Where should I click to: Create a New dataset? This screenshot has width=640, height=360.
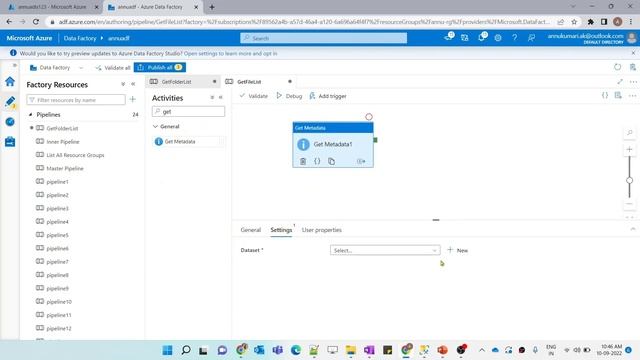coord(458,250)
